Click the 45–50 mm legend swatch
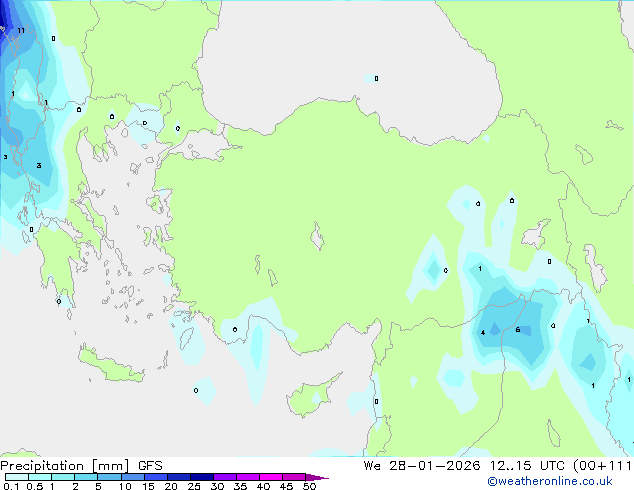 coord(294,477)
